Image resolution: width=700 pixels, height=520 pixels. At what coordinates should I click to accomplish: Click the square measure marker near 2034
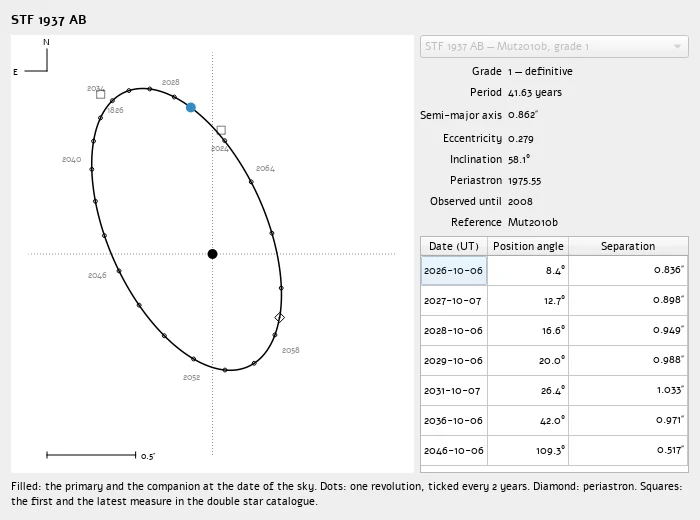pos(100,95)
